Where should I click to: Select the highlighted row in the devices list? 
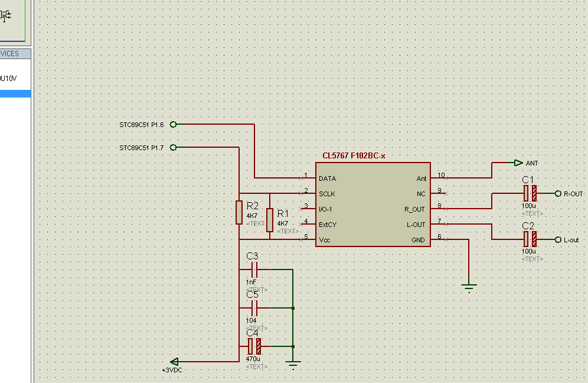pyautogui.click(x=15, y=93)
